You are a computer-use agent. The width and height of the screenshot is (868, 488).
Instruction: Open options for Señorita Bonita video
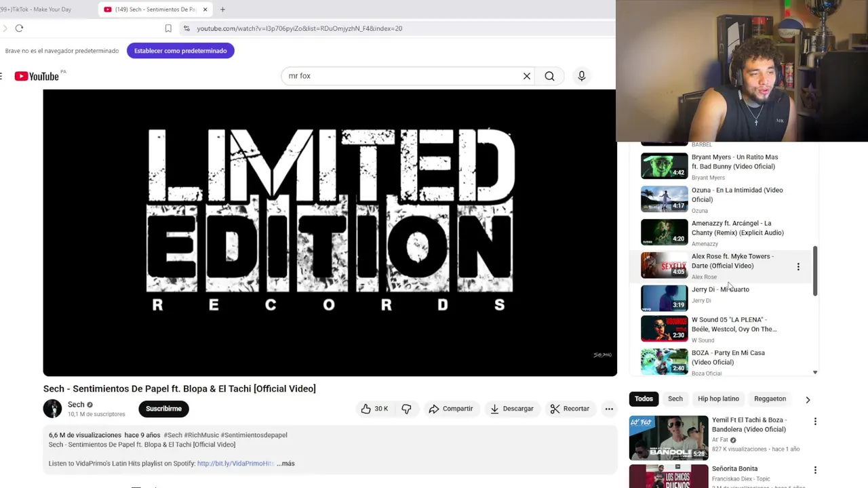coord(815,470)
